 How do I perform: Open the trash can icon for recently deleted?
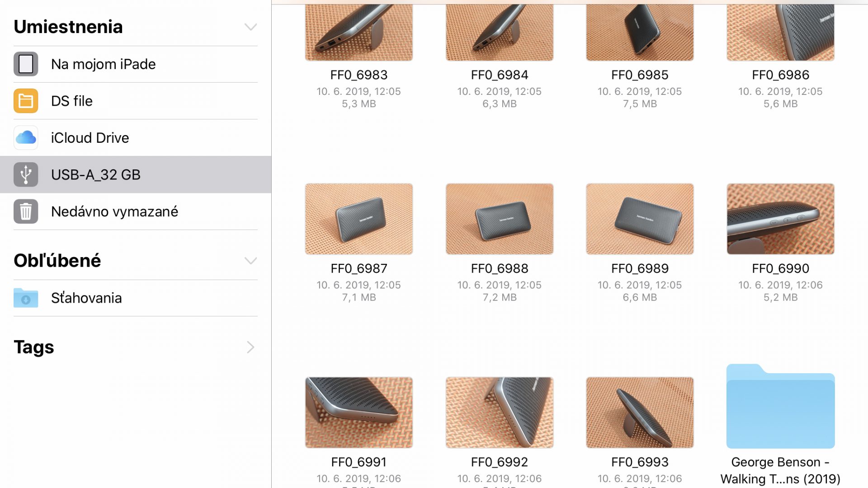pos(26,211)
